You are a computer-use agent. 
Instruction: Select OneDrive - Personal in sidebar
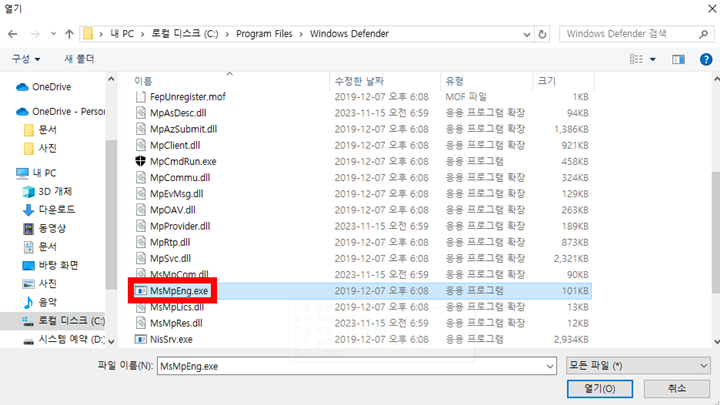[x=60, y=112]
